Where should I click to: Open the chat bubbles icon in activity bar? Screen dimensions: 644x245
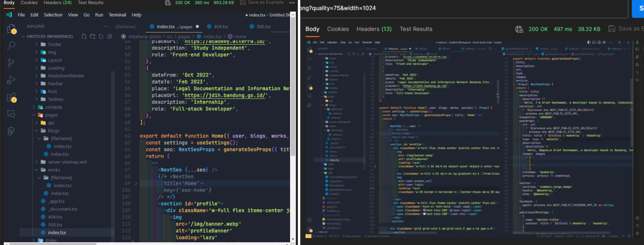(11, 114)
